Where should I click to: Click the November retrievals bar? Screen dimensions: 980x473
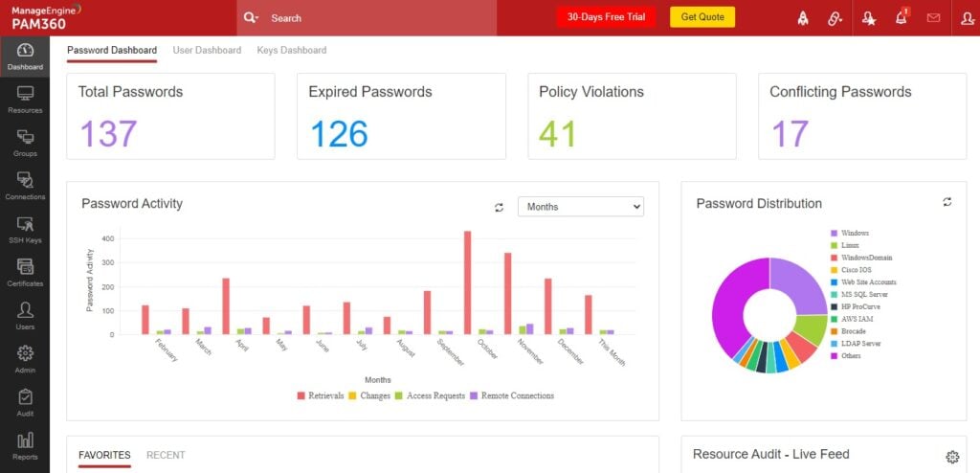507,293
